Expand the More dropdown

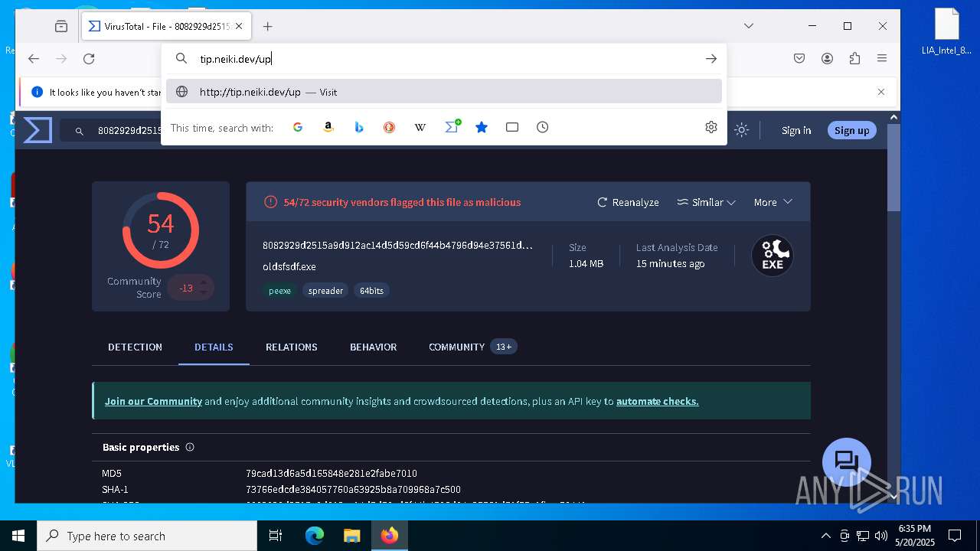pos(773,202)
